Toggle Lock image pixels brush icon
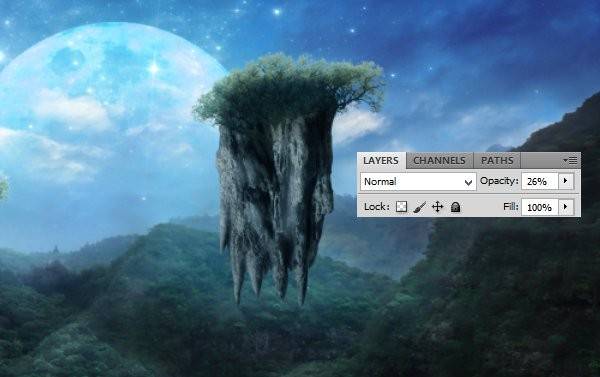Screen dimensions: 600x377 coord(419,207)
